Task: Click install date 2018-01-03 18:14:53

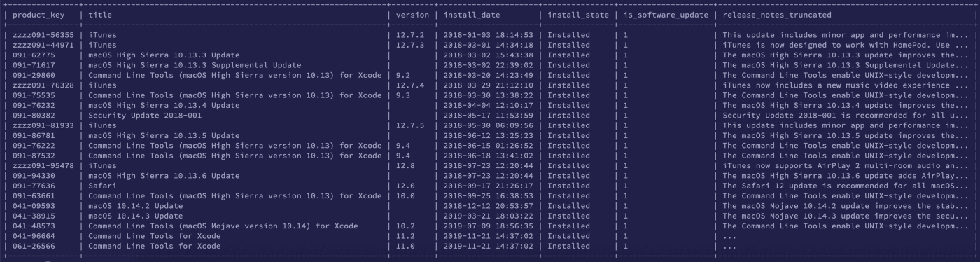Action: click(488, 35)
